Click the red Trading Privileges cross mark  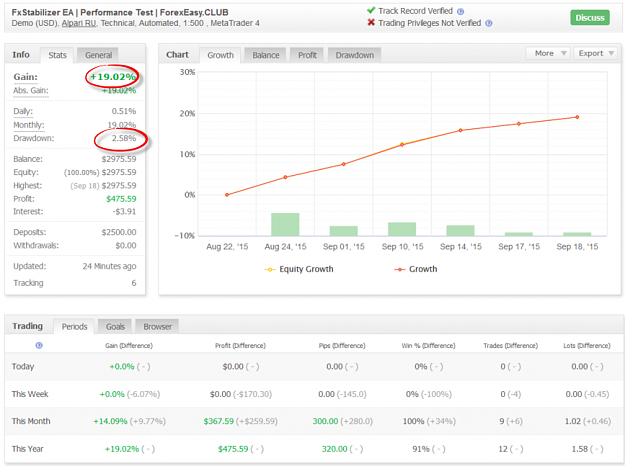(x=371, y=22)
